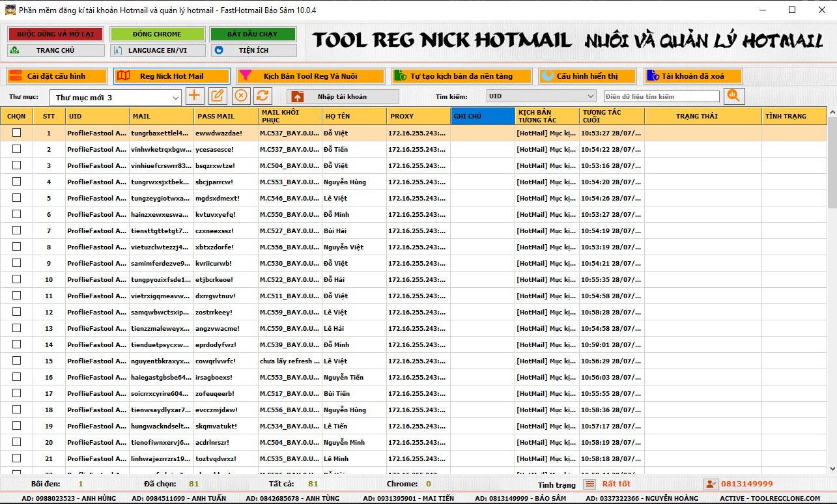This screenshot has width=837, height=504.
Task: Tick the checkbox for row 1 Đỗ Việt
Action: click(16, 132)
